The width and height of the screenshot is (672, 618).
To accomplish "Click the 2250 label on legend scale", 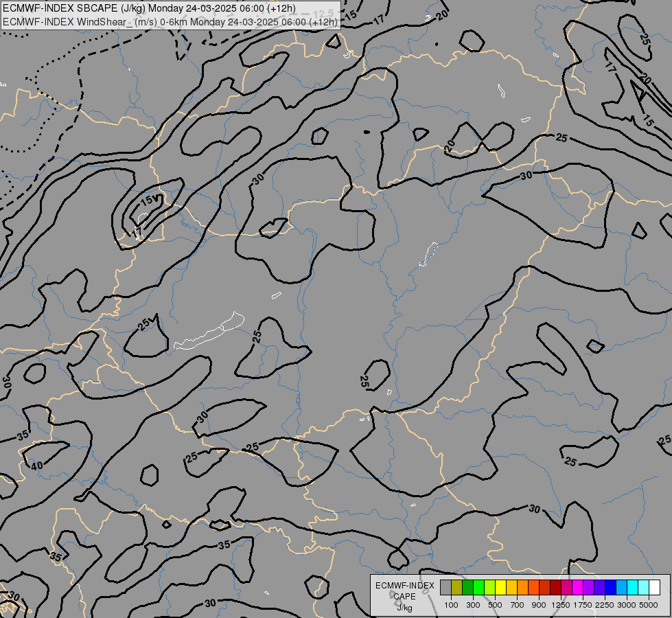I will pos(605,605).
